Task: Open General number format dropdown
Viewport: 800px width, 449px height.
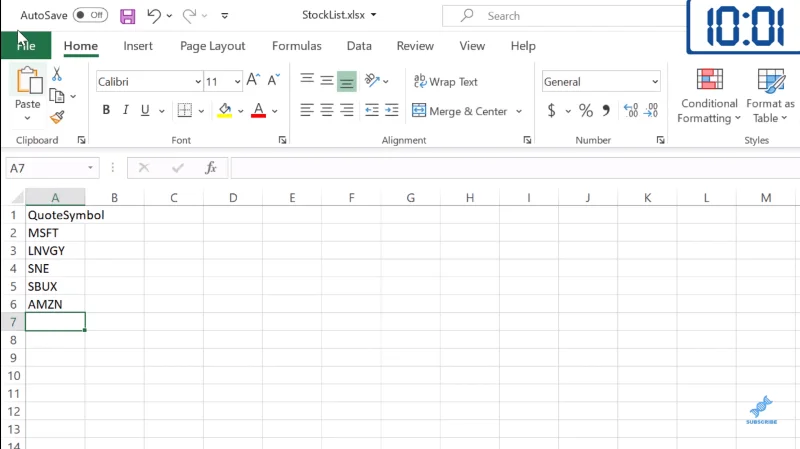Action: click(655, 82)
